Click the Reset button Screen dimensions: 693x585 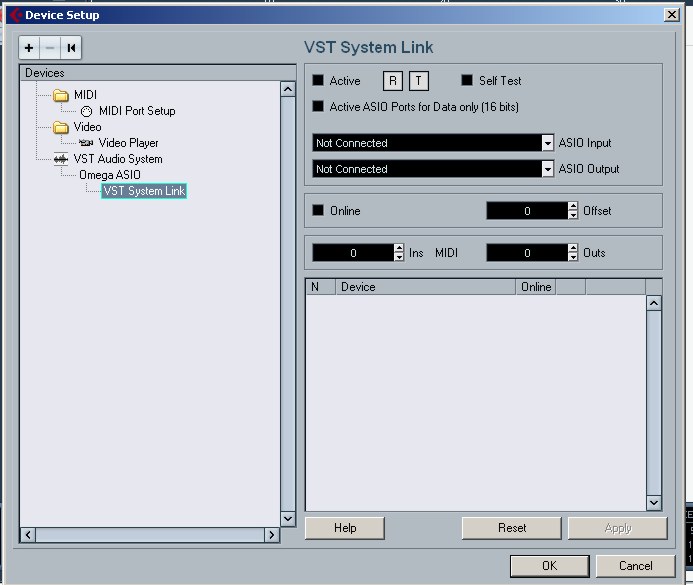click(x=511, y=528)
